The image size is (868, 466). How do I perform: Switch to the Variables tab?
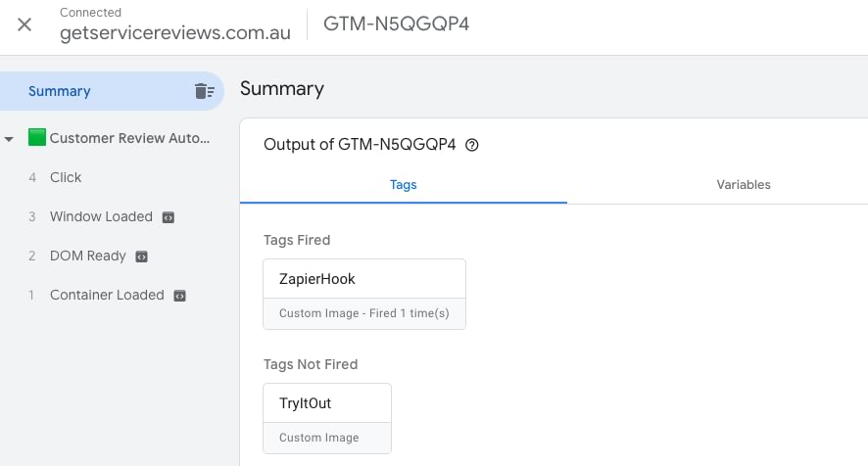pyautogui.click(x=743, y=185)
